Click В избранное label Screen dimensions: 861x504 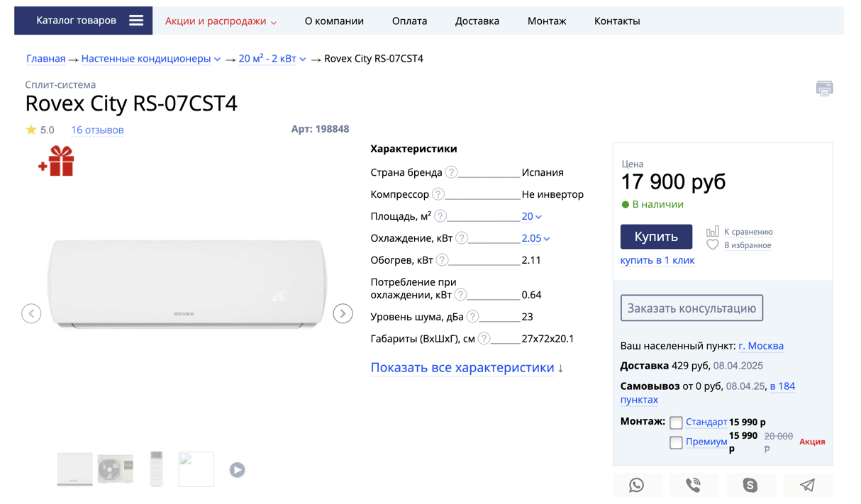coord(748,245)
